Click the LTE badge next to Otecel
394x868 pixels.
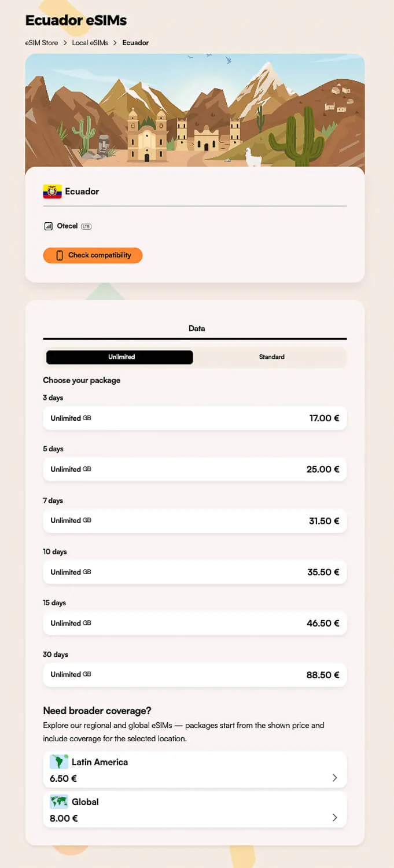click(86, 226)
